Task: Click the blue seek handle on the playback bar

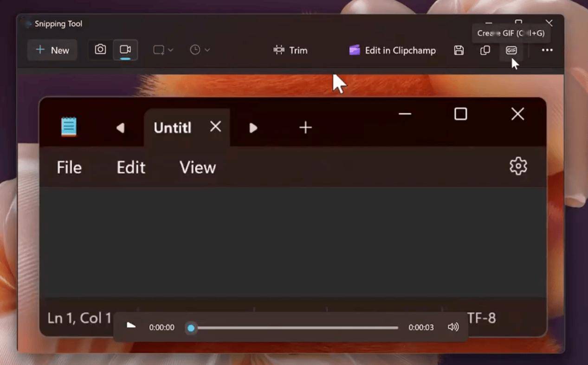Action: click(191, 328)
